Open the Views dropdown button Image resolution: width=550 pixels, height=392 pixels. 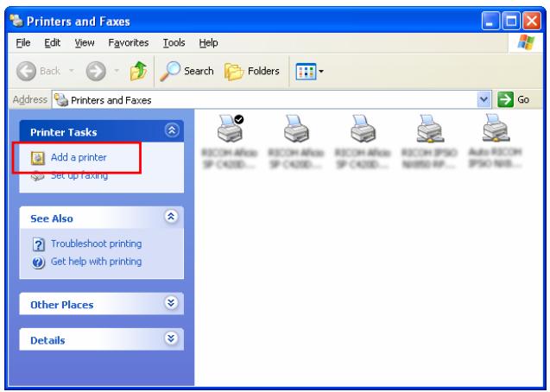[x=309, y=72]
